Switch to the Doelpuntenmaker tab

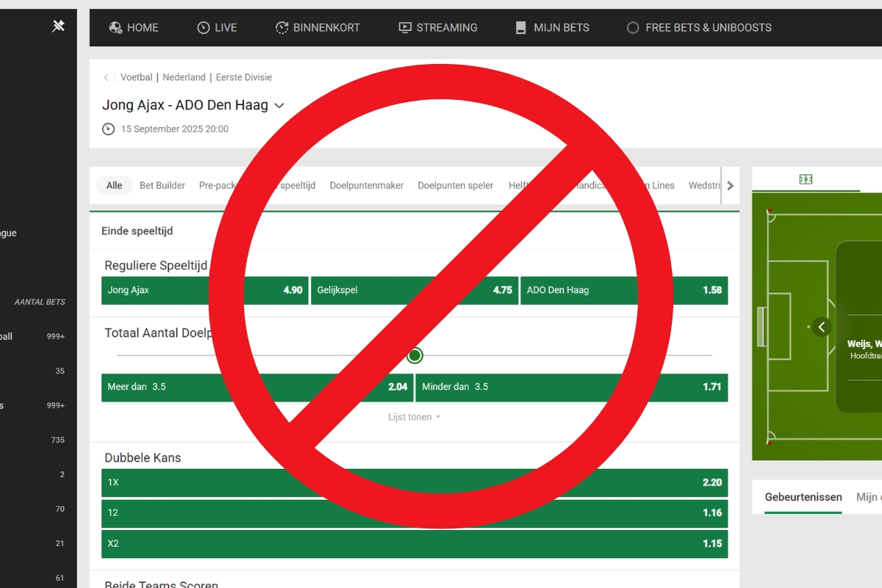[367, 185]
